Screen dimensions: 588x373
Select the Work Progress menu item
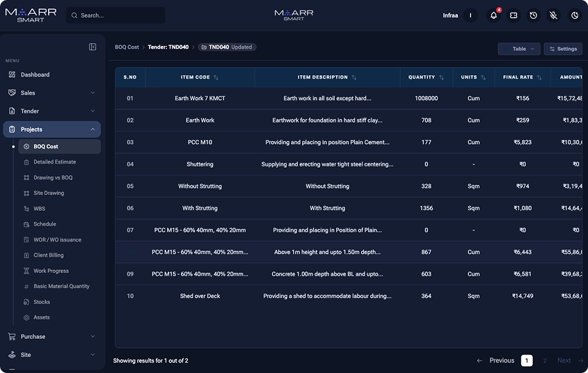[x=51, y=271]
